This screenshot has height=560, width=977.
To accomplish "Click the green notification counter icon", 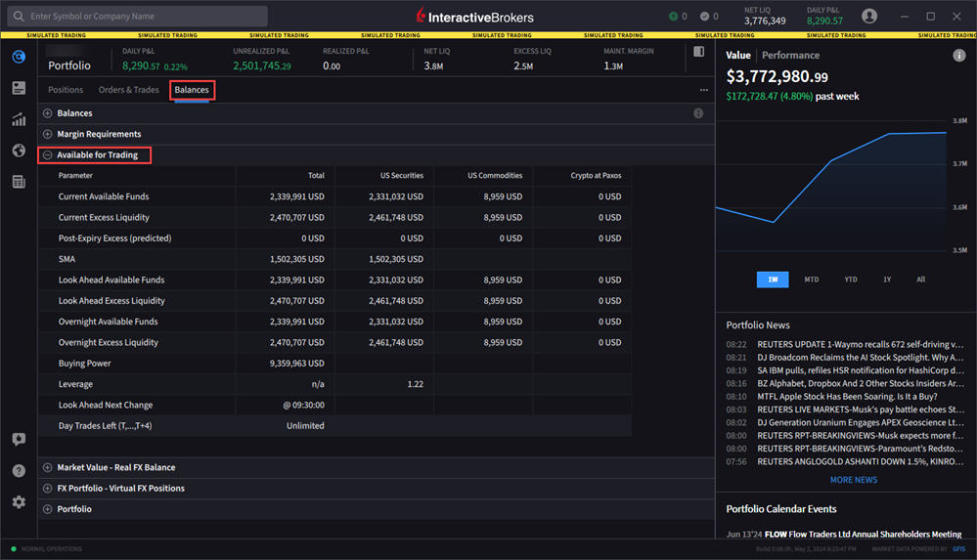I will [x=674, y=17].
